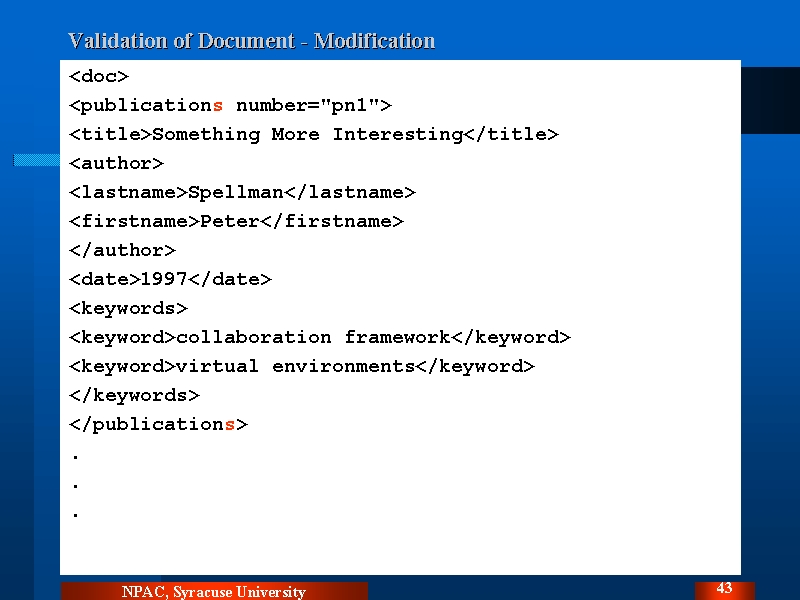Click the slide number 43
Screen dimensions: 800x600
coord(724,588)
